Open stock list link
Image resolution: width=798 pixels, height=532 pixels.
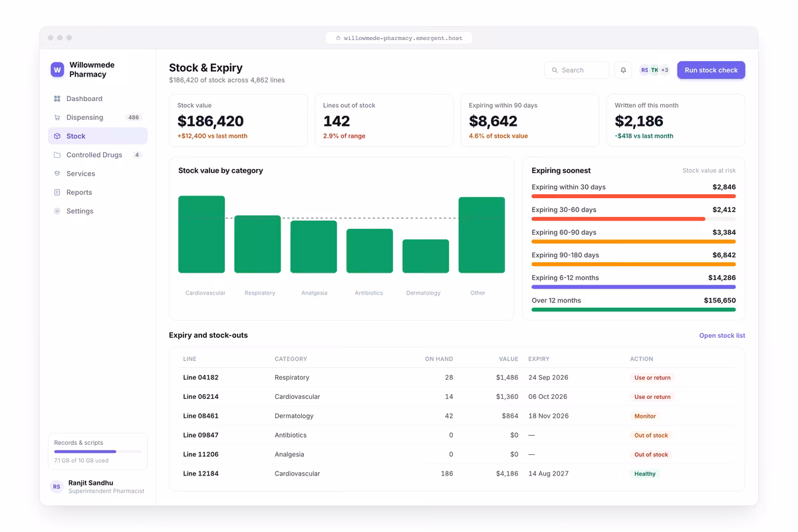click(x=722, y=336)
